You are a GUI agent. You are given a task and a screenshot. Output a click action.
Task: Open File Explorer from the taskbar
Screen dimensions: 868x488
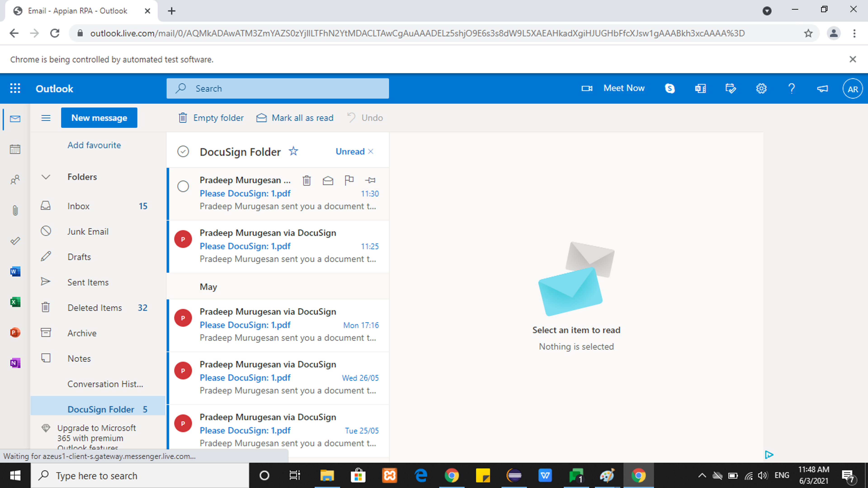pos(327,476)
